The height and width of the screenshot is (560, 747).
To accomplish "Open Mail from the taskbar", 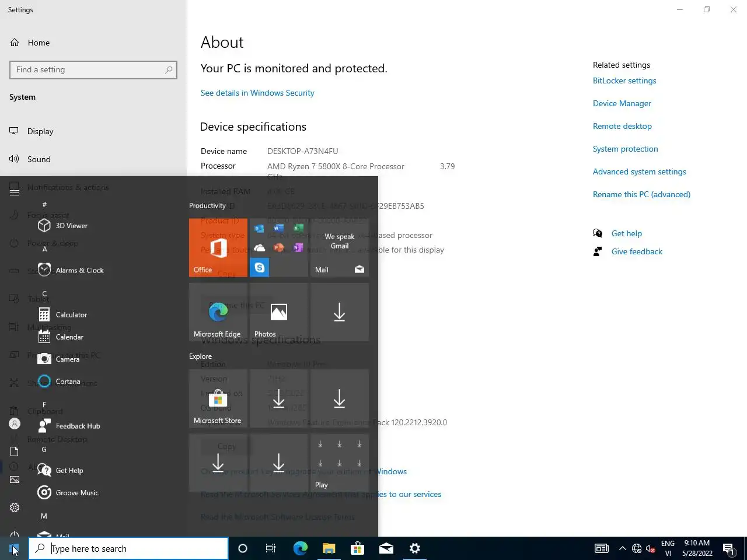I will click(386, 548).
